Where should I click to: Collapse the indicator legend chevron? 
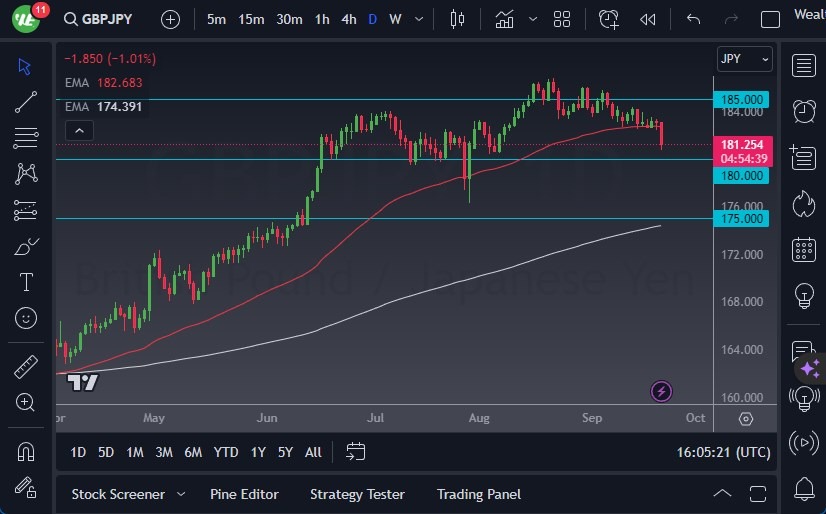(x=79, y=130)
